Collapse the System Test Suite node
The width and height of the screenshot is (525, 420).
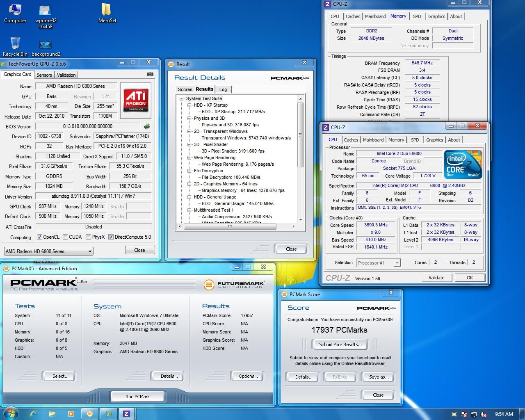182,98
